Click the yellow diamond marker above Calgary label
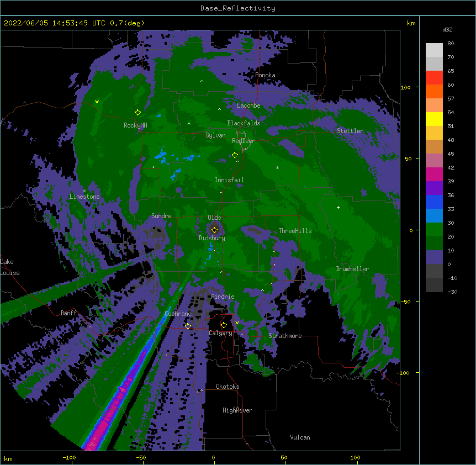476x465 pixels. click(224, 325)
